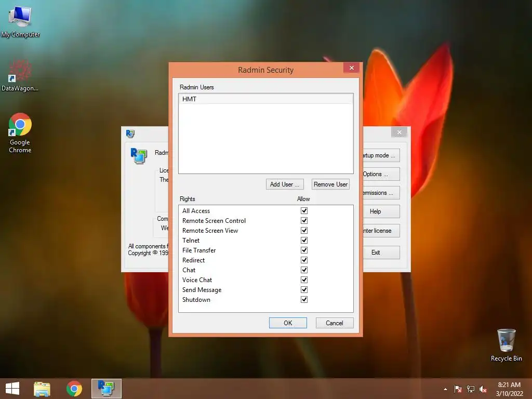
Task: Click the muted volume tray icon
Action: click(483, 389)
